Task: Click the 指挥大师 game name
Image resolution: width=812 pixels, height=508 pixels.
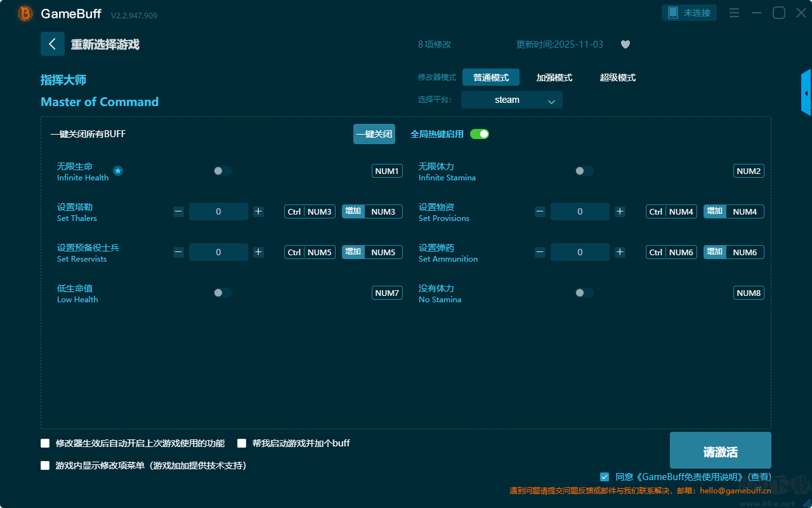Action: (x=63, y=80)
